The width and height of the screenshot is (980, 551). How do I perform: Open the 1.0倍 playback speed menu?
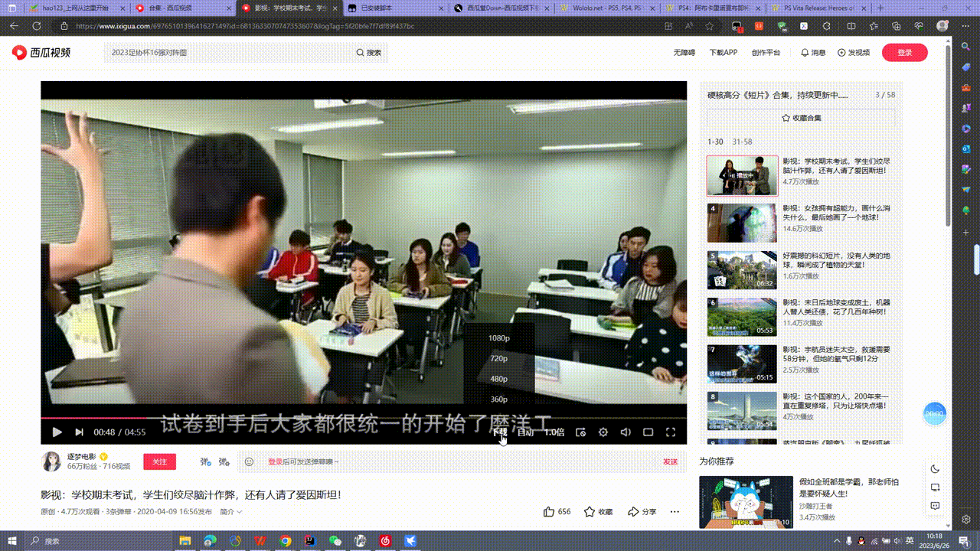[x=554, y=432]
